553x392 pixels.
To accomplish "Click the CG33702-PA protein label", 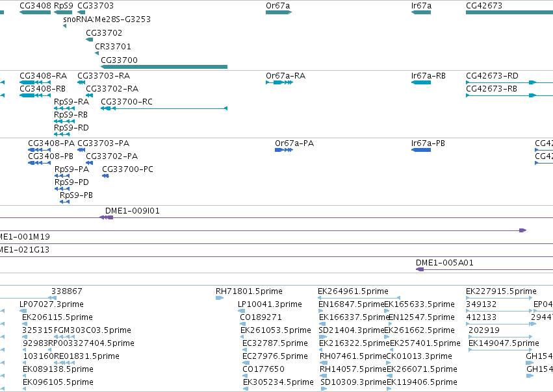I will point(112,156).
